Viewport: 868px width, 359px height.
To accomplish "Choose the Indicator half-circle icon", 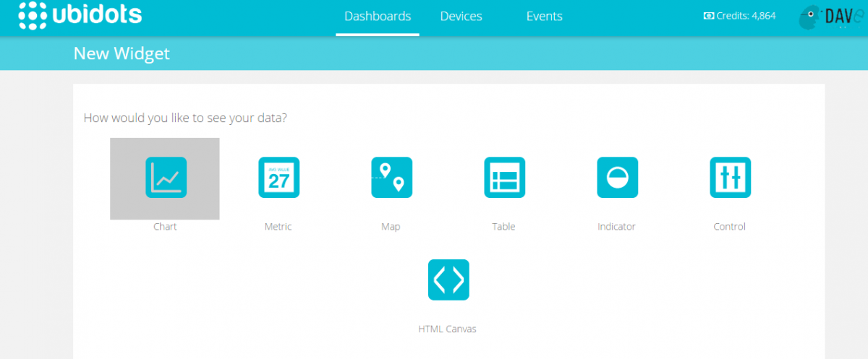I will [617, 178].
